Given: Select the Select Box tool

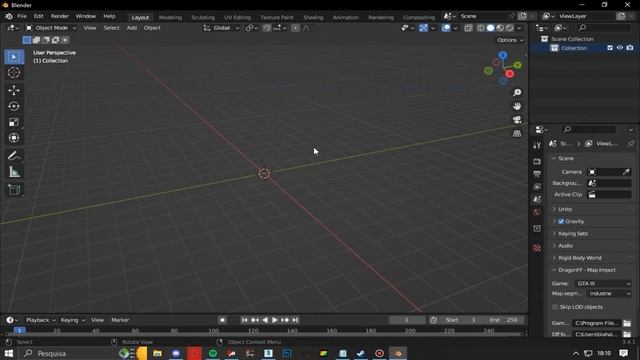Looking at the screenshot, I should click(14, 57).
